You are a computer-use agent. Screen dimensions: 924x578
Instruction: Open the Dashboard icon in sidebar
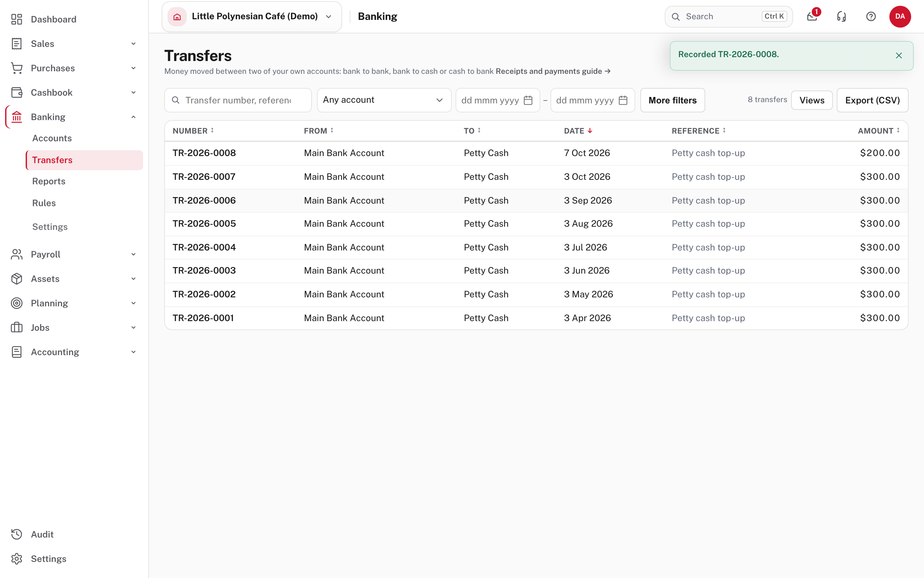(16, 19)
